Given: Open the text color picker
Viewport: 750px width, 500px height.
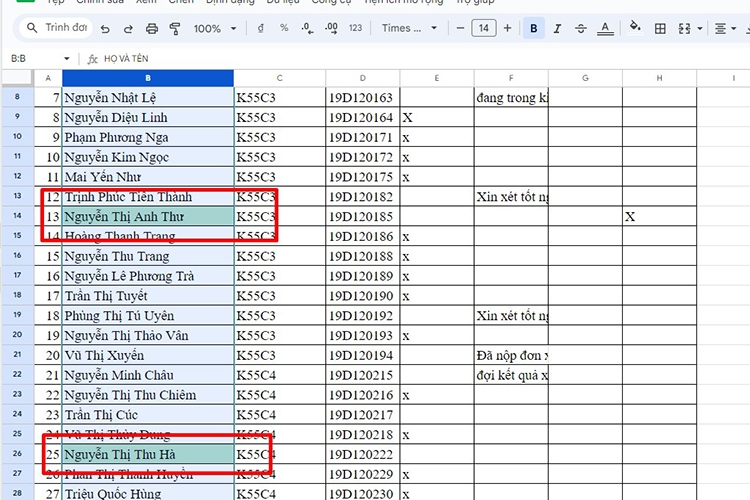Looking at the screenshot, I should 605,29.
